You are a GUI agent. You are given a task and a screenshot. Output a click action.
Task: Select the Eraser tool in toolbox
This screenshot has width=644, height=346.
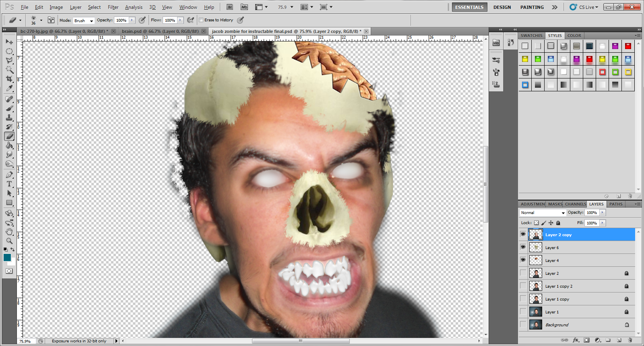(9, 136)
